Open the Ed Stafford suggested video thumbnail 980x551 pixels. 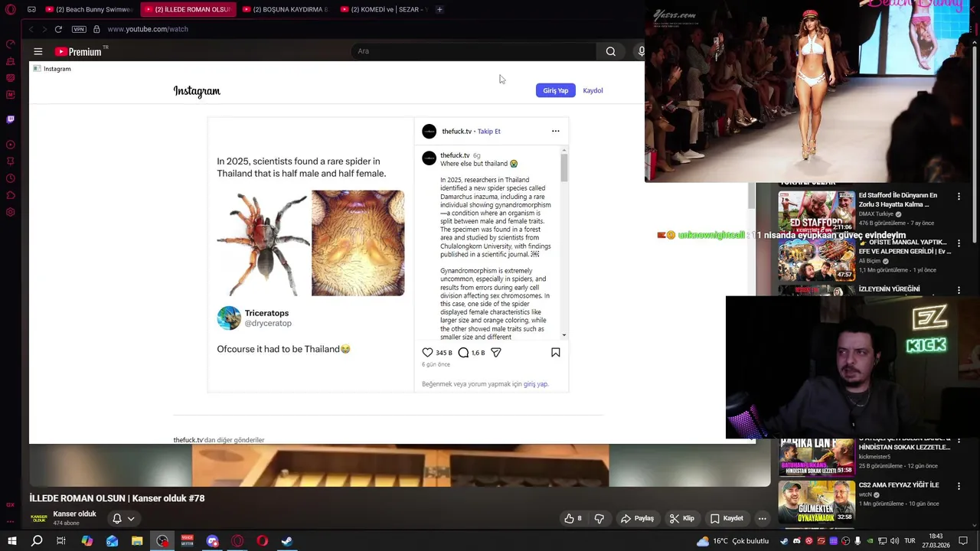[x=816, y=211]
